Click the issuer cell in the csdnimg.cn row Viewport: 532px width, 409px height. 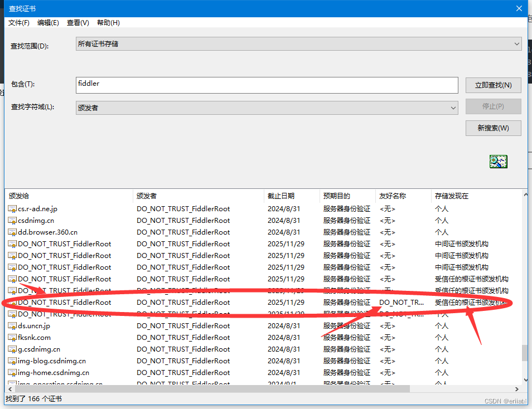click(x=183, y=221)
